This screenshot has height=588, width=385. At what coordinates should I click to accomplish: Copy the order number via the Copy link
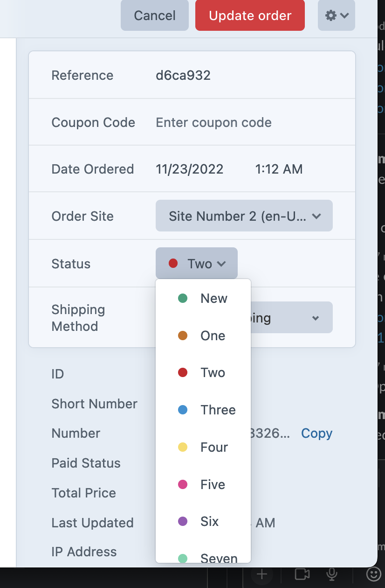316,433
